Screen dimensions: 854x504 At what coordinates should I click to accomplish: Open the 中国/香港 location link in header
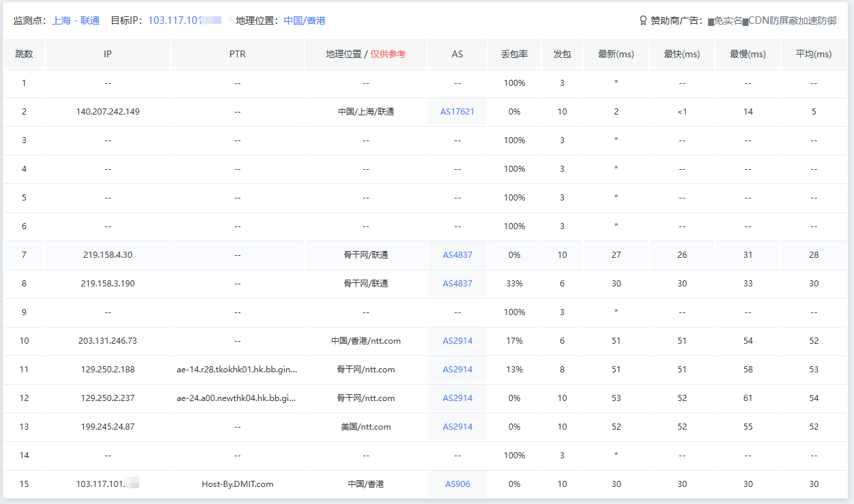[x=305, y=20]
